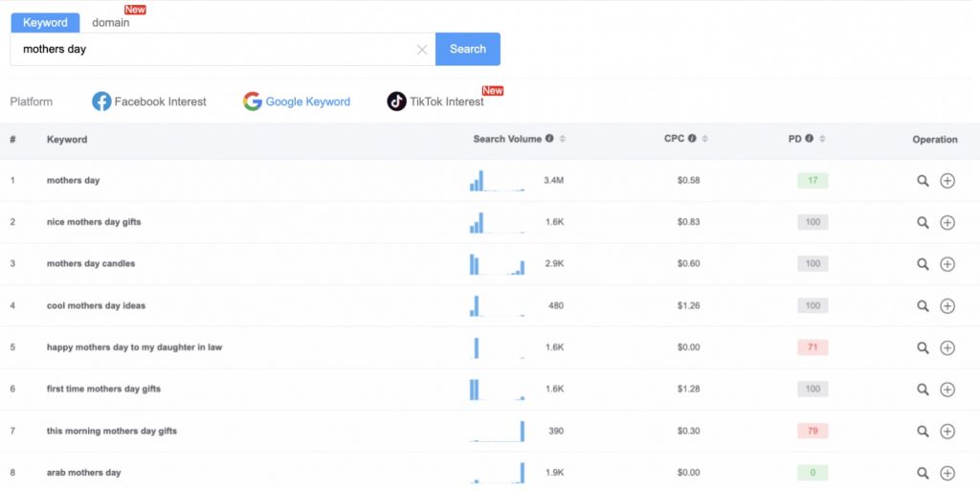Click the PD info icon
The image size is (980, 491).
(x=810, y=139)
